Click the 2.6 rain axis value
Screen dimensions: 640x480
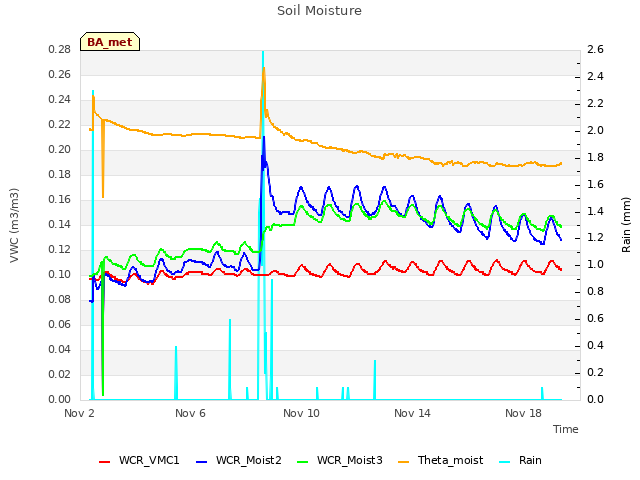coord(595,50)
